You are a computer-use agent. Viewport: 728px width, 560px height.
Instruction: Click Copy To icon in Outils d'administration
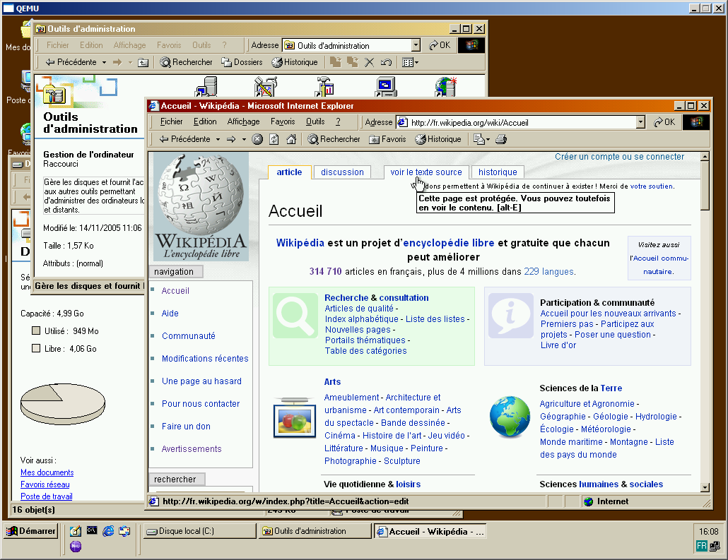click(353, 62)
